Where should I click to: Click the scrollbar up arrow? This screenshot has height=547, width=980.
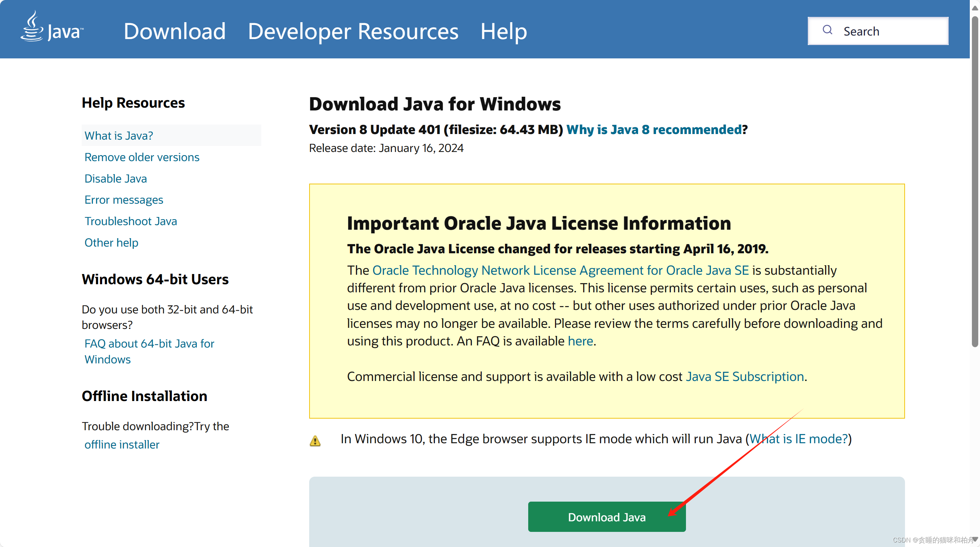[975, 8]
